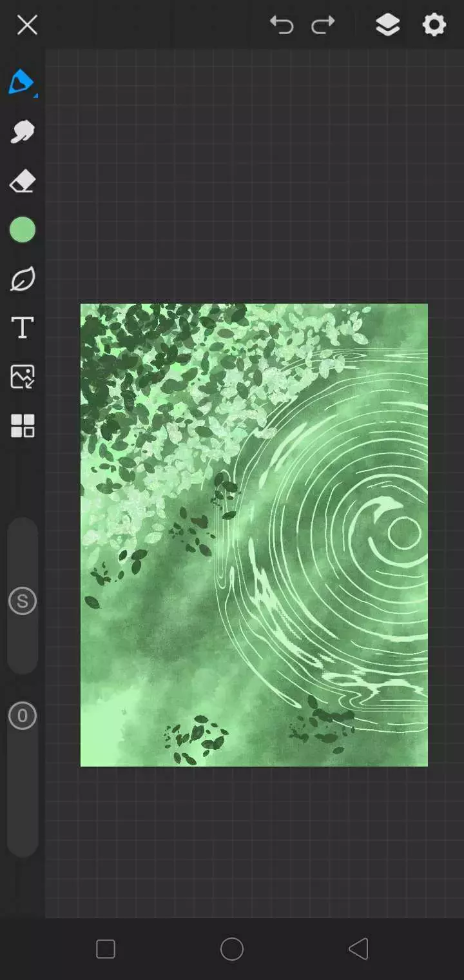
Task: Activate the eraser tool
Action: pos(23,181)
